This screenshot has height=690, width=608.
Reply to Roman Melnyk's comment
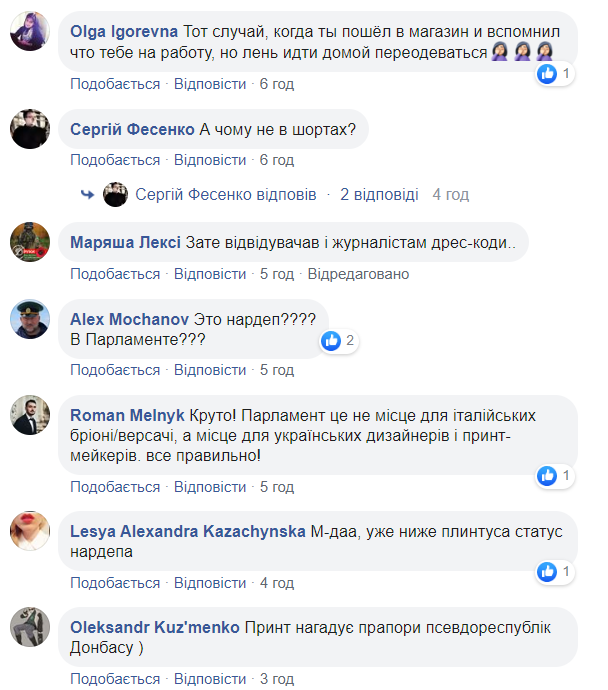tap(210, 487)
